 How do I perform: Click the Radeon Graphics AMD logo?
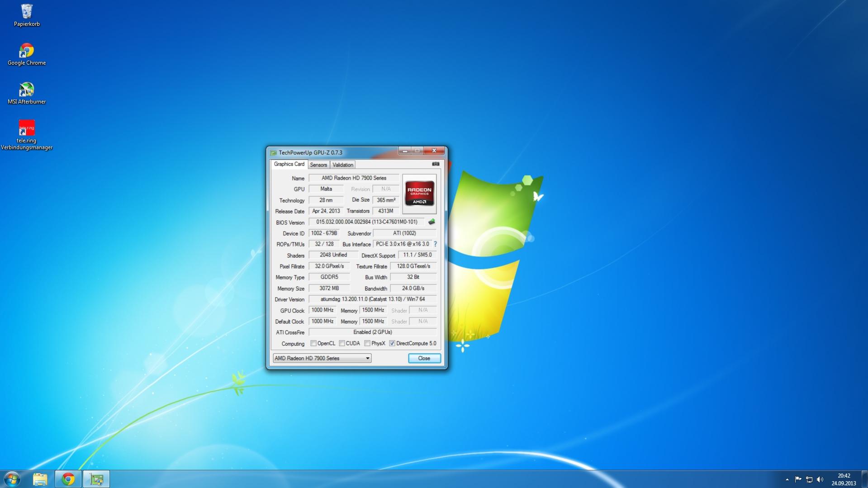click(419, 194)
